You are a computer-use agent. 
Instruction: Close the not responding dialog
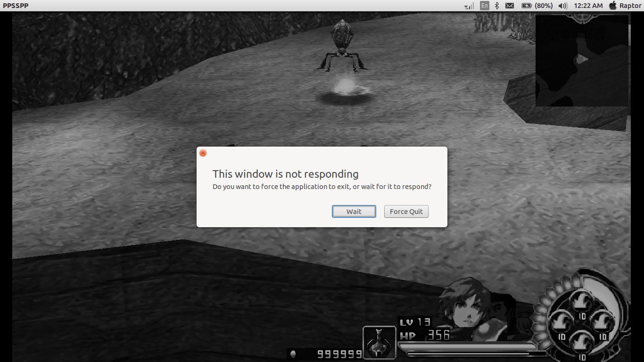coord(203,153)
